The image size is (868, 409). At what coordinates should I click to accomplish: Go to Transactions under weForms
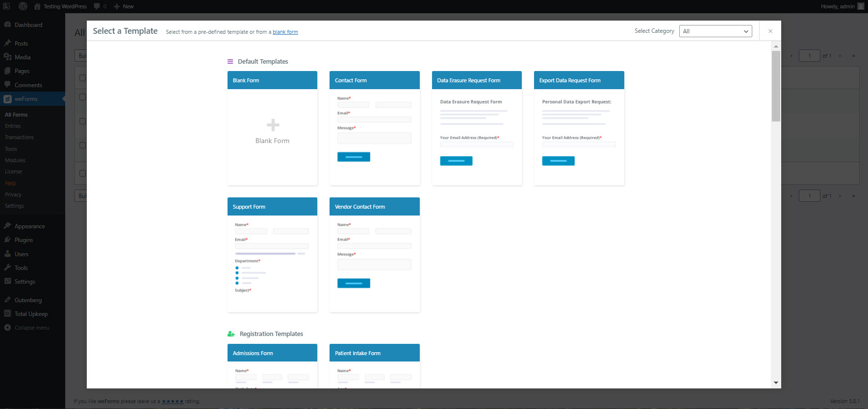click(19, 137)
